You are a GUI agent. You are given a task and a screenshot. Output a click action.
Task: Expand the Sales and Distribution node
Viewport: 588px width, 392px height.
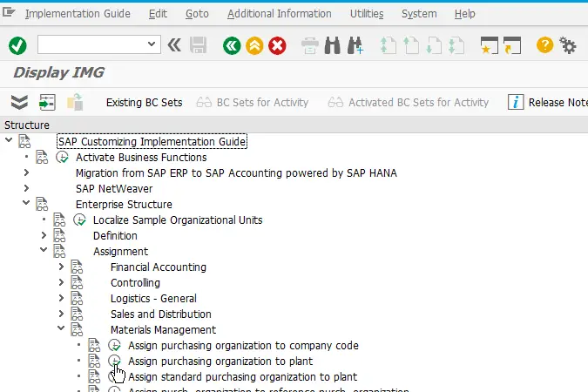62,314
